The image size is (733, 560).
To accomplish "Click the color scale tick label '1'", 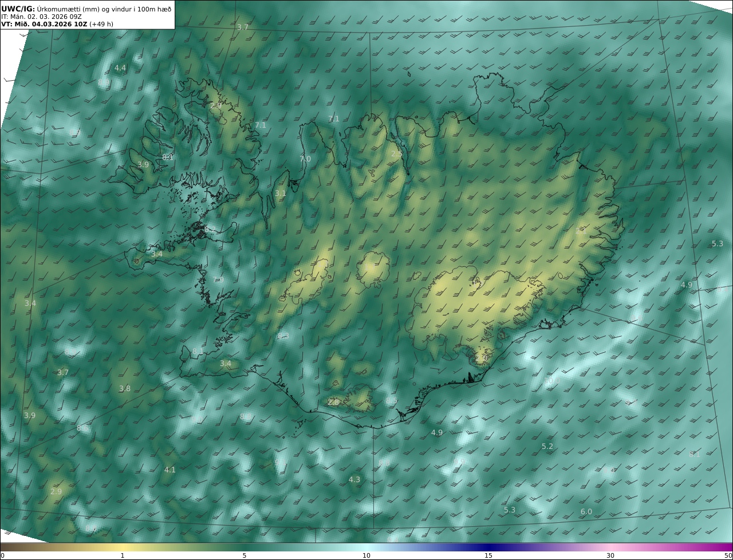I will tap(123, 555).
